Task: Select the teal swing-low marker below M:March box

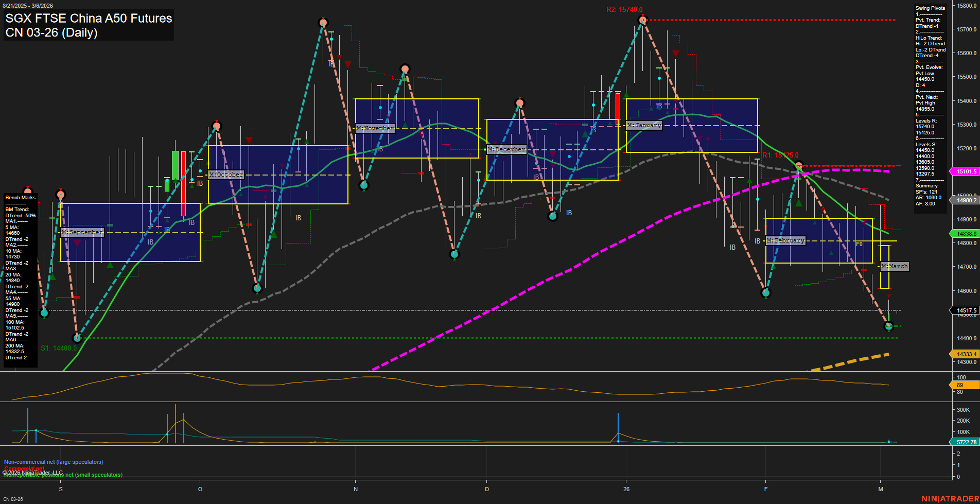Action: (x=888, y=327)
